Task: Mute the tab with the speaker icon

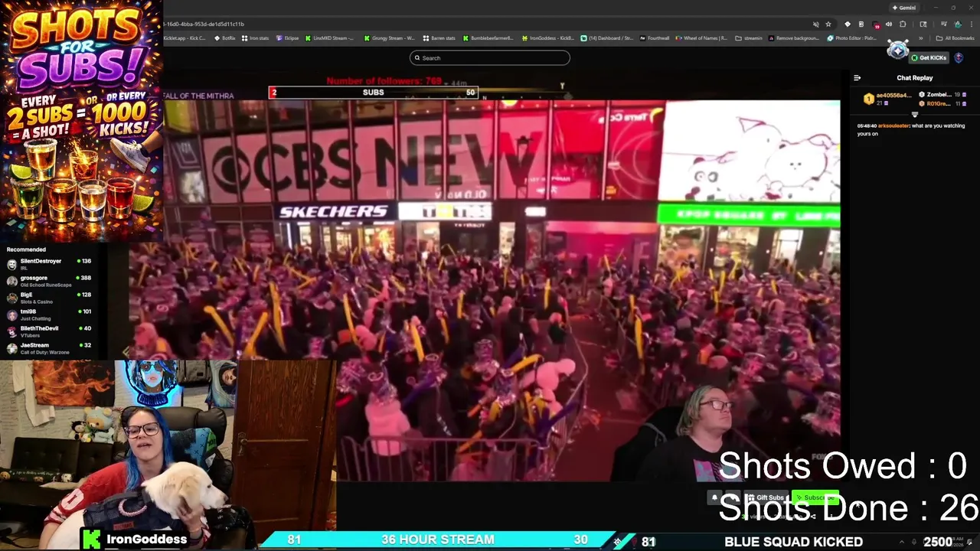Action: (x=889, y=24)
